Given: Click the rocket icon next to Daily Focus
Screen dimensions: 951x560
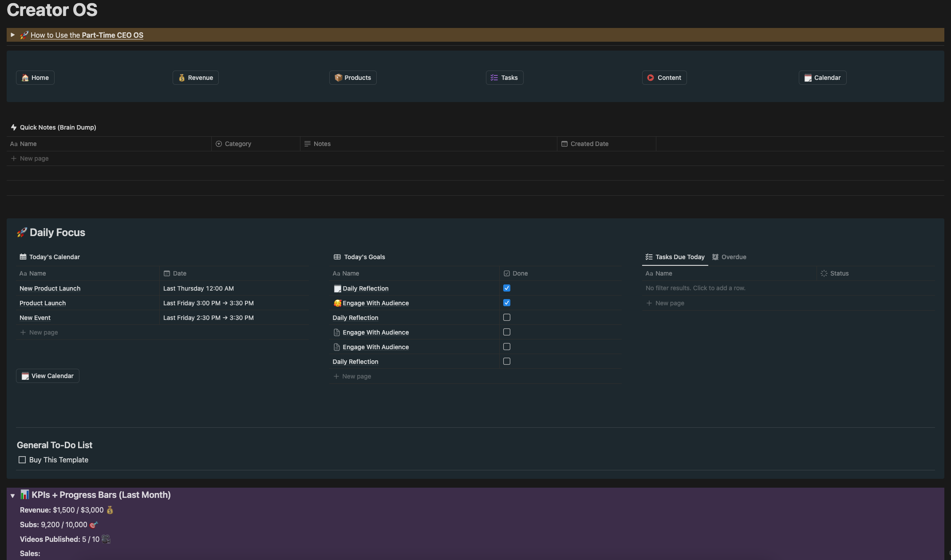Looking at the screenshot, I should (x=21, y=232).
